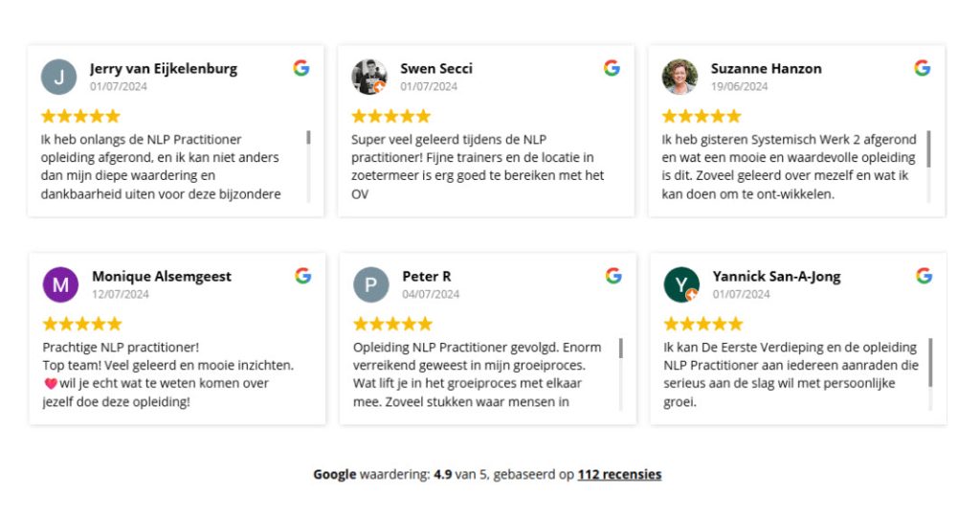Click the five-star rating on Swen Secci's review
This screenshot has width=980, height=520.
(x=390, y=116)
